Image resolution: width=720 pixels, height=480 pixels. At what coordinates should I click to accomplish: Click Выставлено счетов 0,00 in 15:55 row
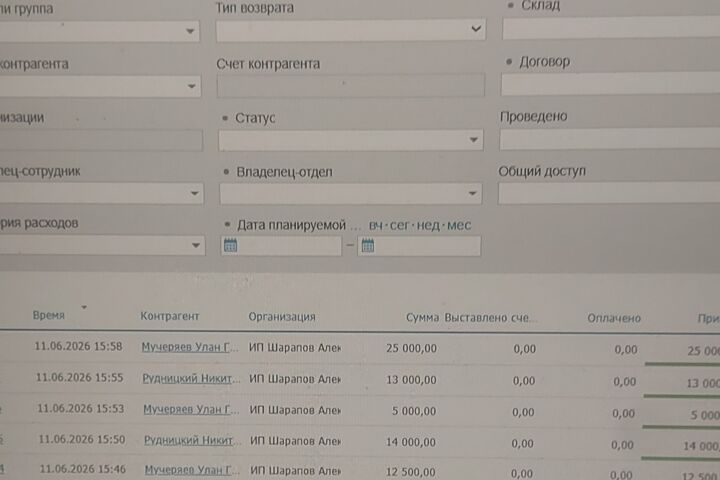(523, 381)
